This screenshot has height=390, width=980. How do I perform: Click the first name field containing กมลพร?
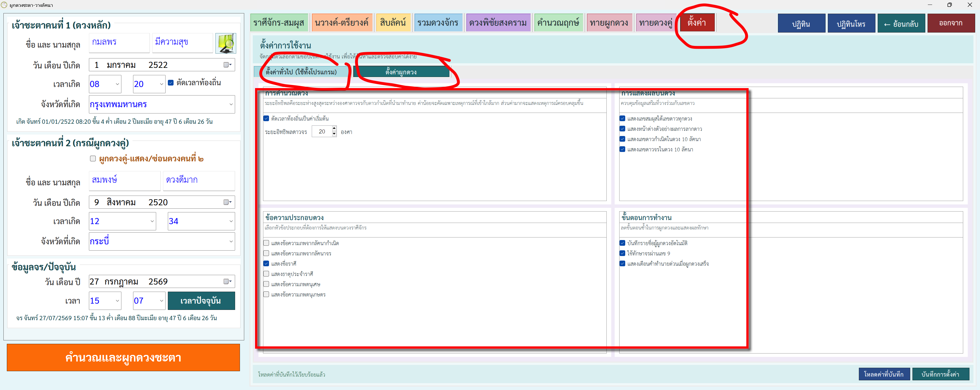click(x=119, y=42)
